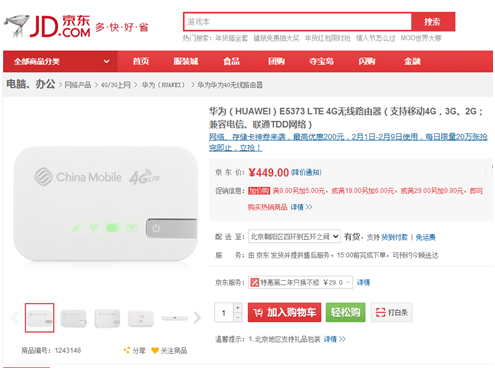Open the 团购 tab
The width and height of the screenshot is (495, 370).
(276, 61)
